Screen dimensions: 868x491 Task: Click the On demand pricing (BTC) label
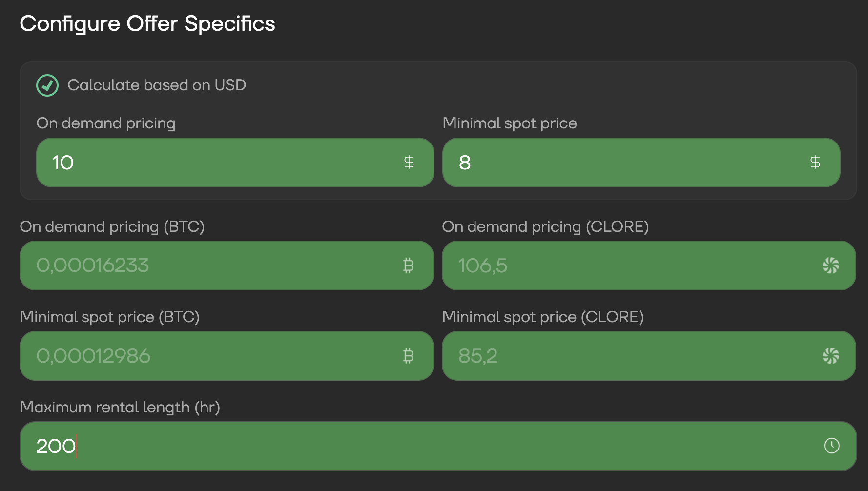[112, 226]
